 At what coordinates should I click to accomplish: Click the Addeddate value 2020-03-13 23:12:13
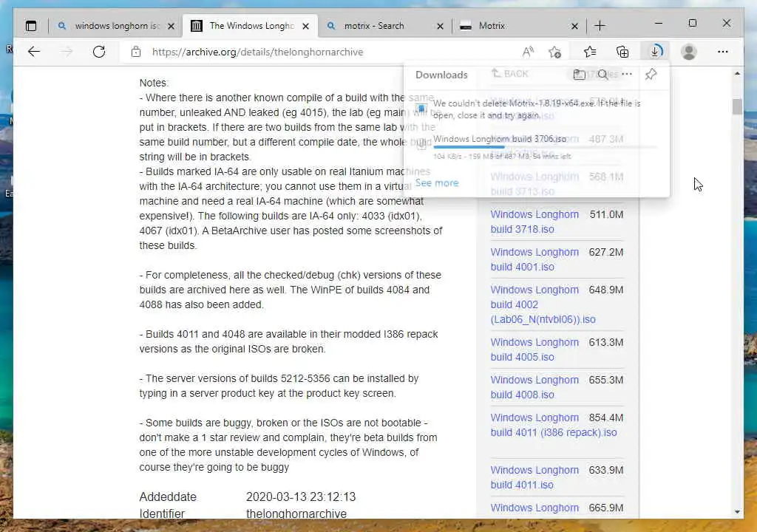[x=301, y=497]
